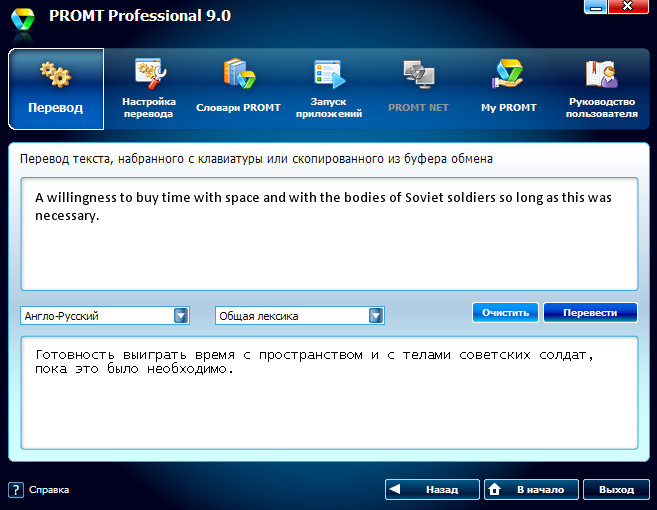This screenshot has height=510, width=657.
Task: Go to the Запуск приложений tab
Action: [x=329, y=89]
